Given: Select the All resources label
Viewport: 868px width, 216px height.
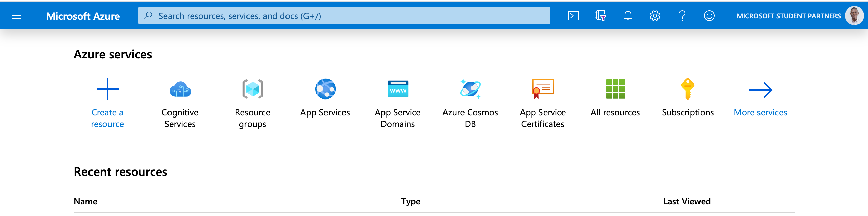Looking at the screenshot, I should click(x=615, y=112).
